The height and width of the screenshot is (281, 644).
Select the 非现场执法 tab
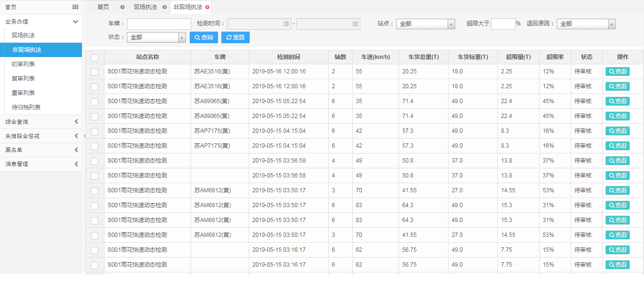click(x=187, y=7)
